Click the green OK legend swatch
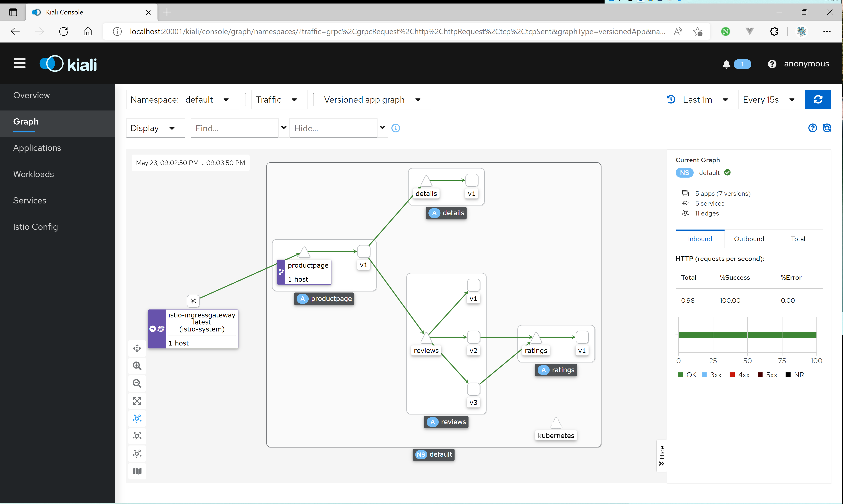The height and width of the screenshot is (504, 843). (x=680, y=375)
